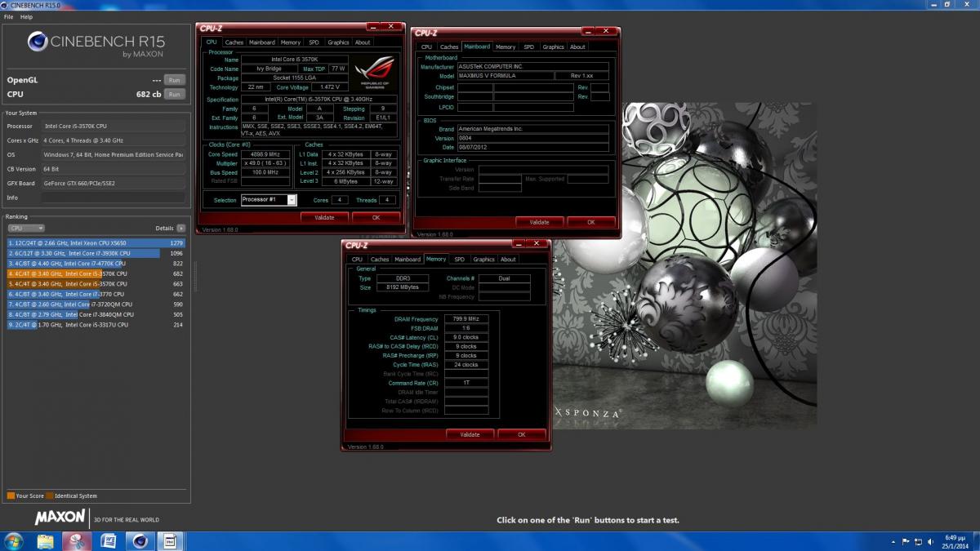Open About tab in CPU-Z processor window

click(363, 42)
